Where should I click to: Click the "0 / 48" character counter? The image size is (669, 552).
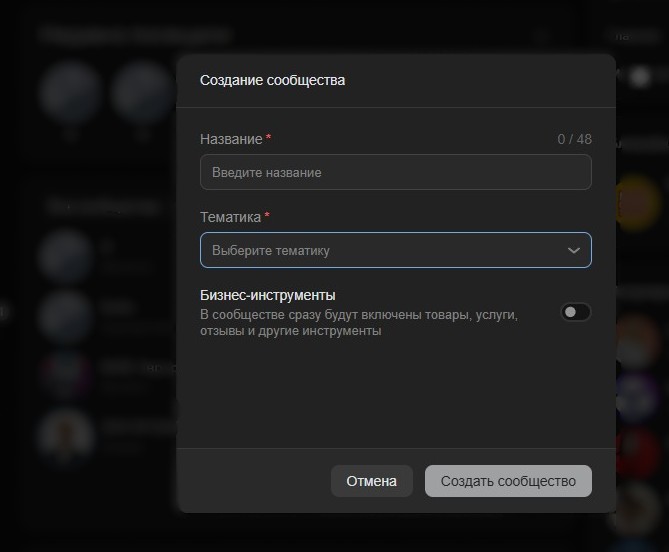(575, 139)
